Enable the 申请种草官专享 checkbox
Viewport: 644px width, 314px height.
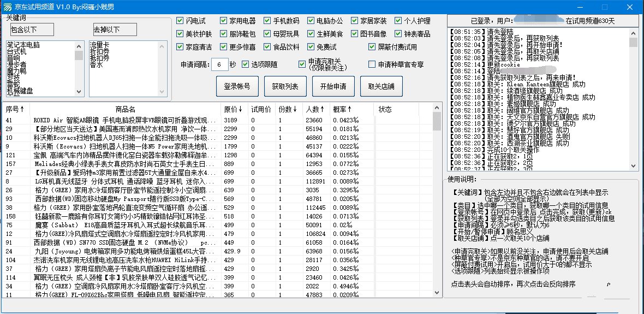(372, 64)
